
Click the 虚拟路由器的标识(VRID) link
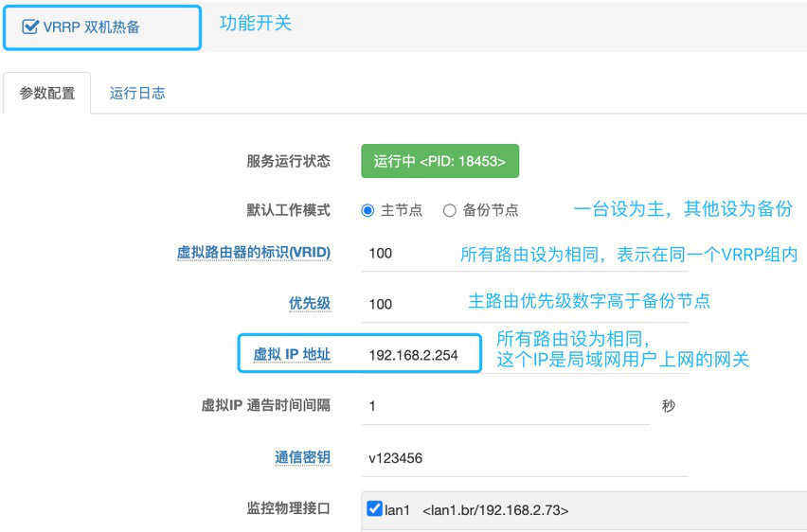(x=253, y=253)
